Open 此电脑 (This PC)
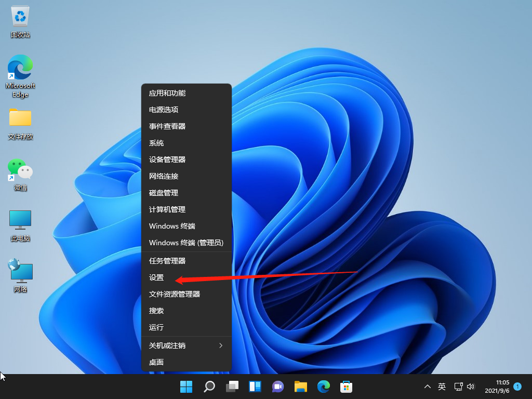Viewport: 532px width, 399px height. (20, 220)
